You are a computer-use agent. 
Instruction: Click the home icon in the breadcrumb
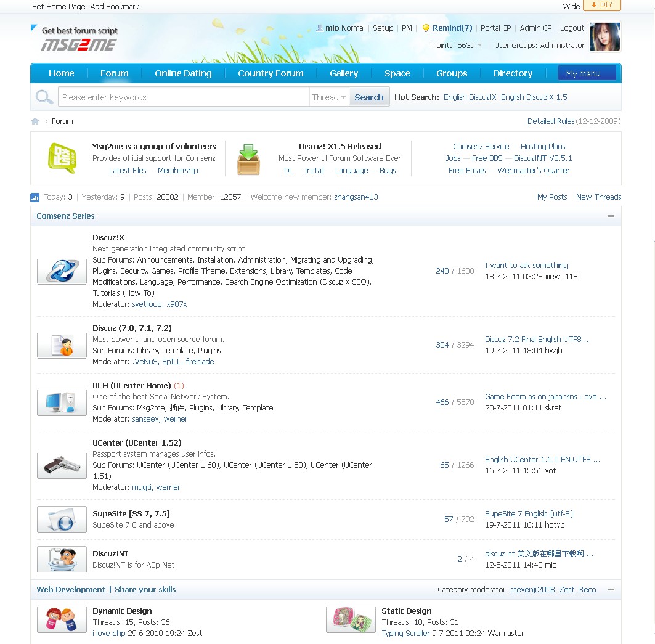(x=35, y=121)
